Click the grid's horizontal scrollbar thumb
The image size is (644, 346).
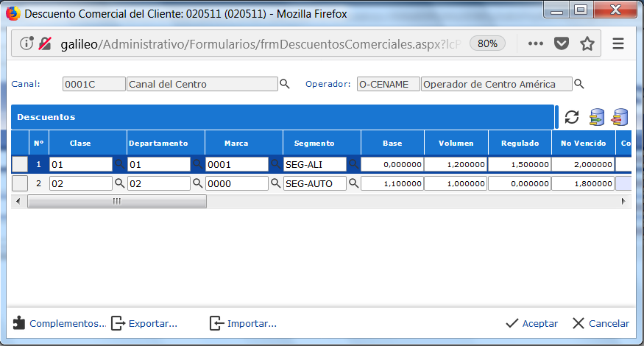point(117,202)
